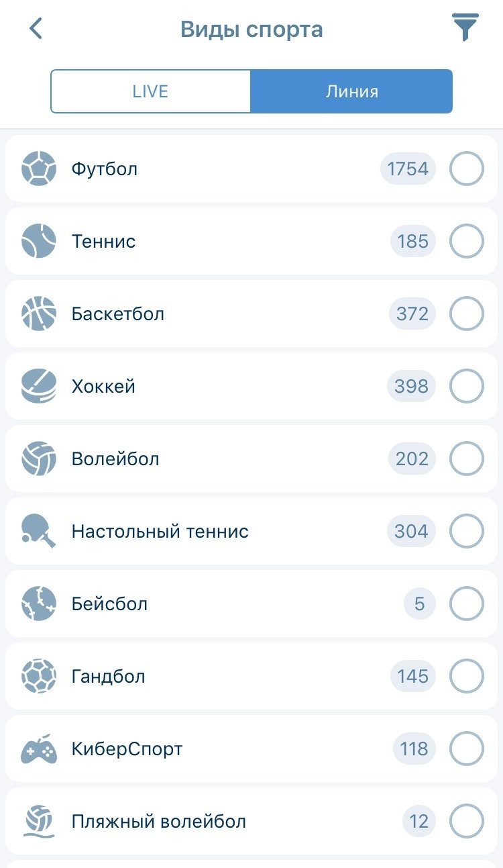The width and height of the screenshot is (503, 868).
Task: Select the Гандбол radio circle
Action: tap(466, 676)
